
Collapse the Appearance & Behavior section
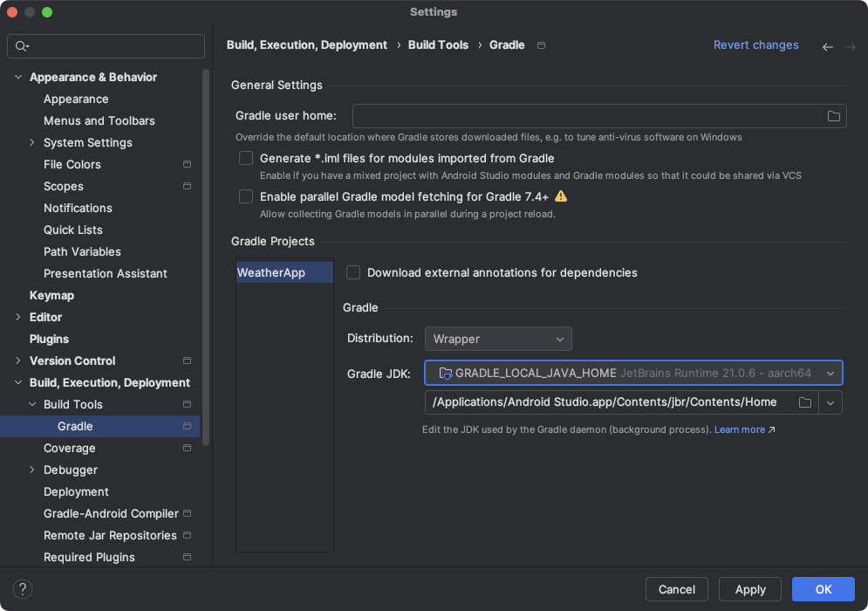(17, 77)
